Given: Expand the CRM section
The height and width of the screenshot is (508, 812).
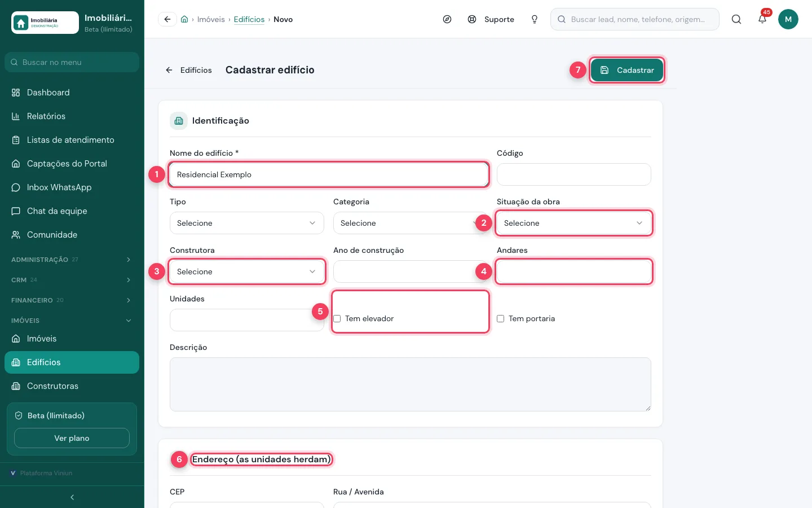Looking at the screenshot, I should [x=72, y=280].
